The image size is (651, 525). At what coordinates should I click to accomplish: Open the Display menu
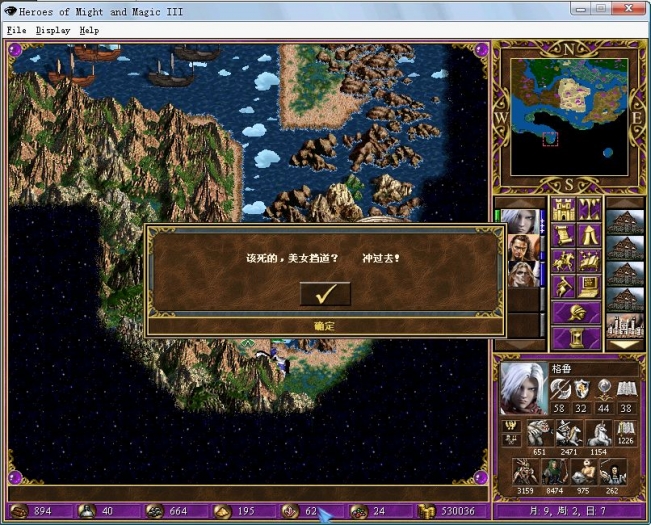point(53,30)
